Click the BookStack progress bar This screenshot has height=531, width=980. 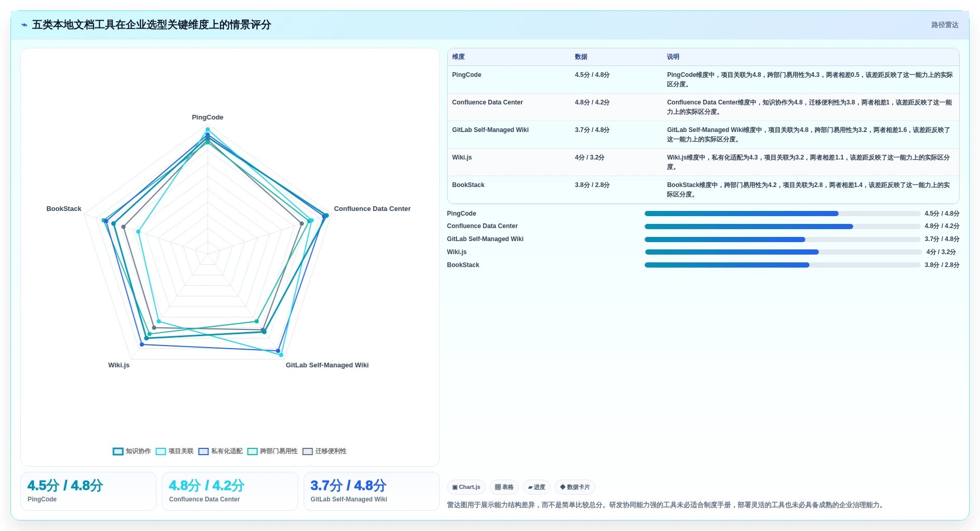tap(782, 265)
